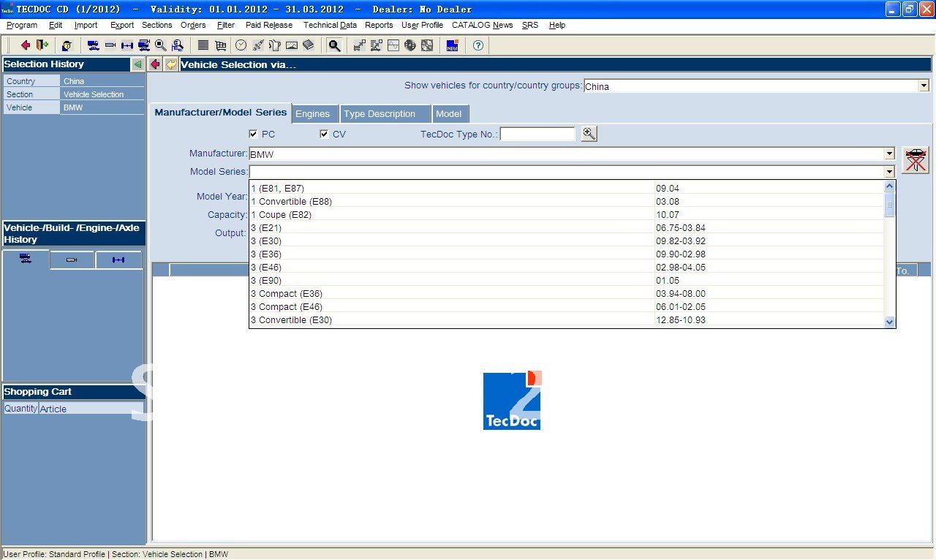Open the Manufacturer dropdown arrow
The height and width of the screenshot is (560, 936).
click(889, 154)
